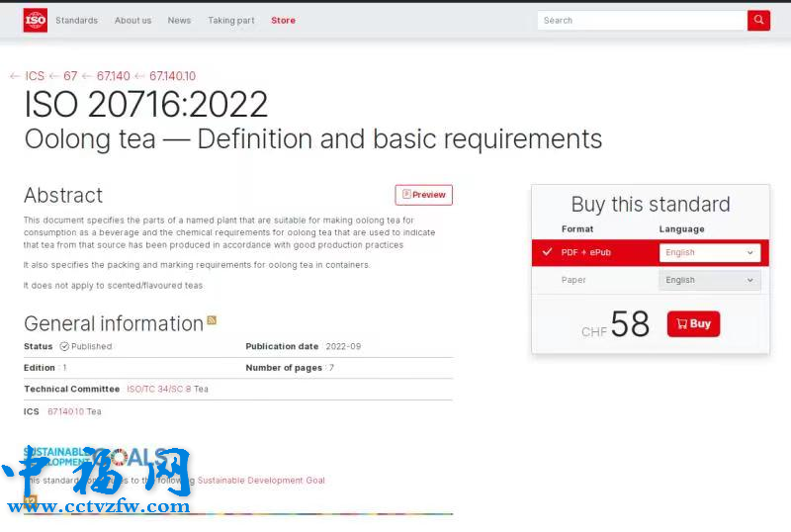Screen dimensions: 791x532
Task: Open the Taking part menu
Action: 231,20
